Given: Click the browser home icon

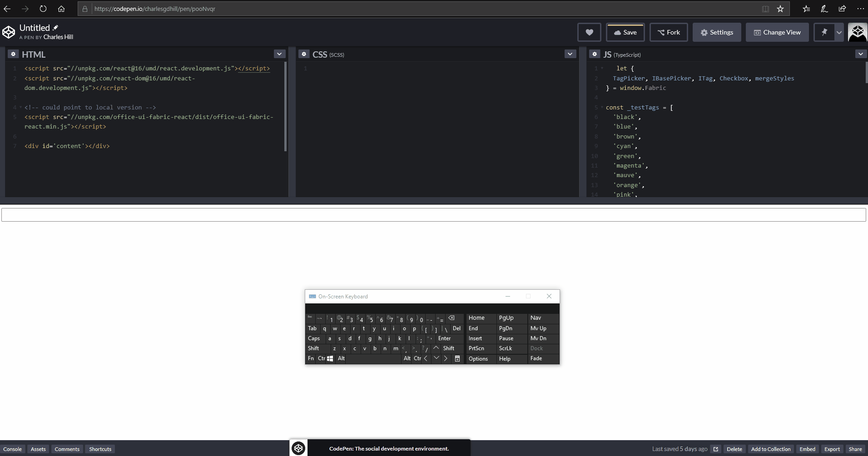Looking at the screenshot, I should tap(61, 9).
